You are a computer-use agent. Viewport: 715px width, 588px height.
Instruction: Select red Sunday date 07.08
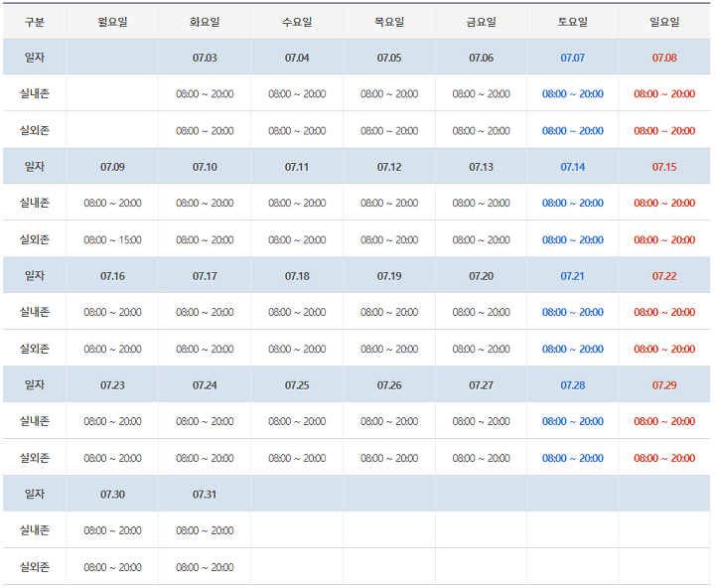pos(664,58)
